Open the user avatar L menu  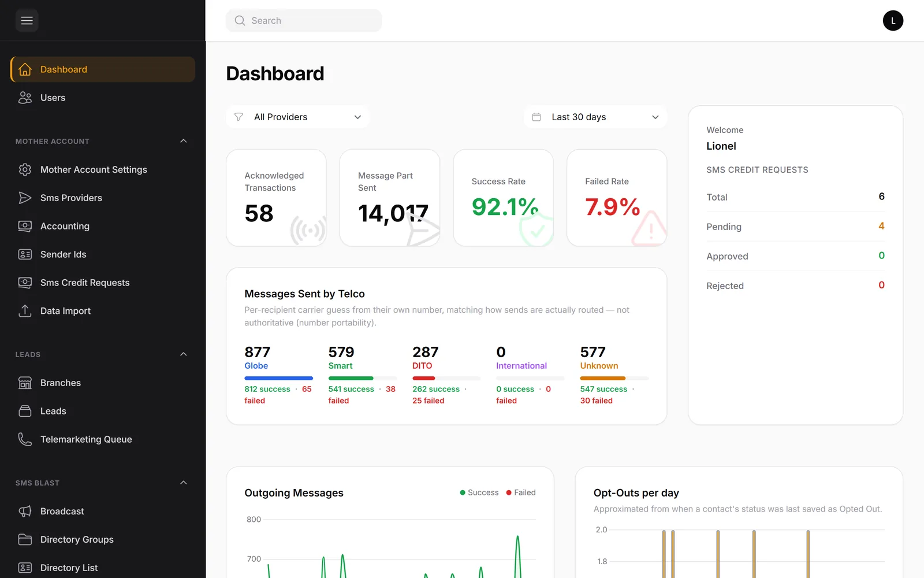tap(893, 21)
